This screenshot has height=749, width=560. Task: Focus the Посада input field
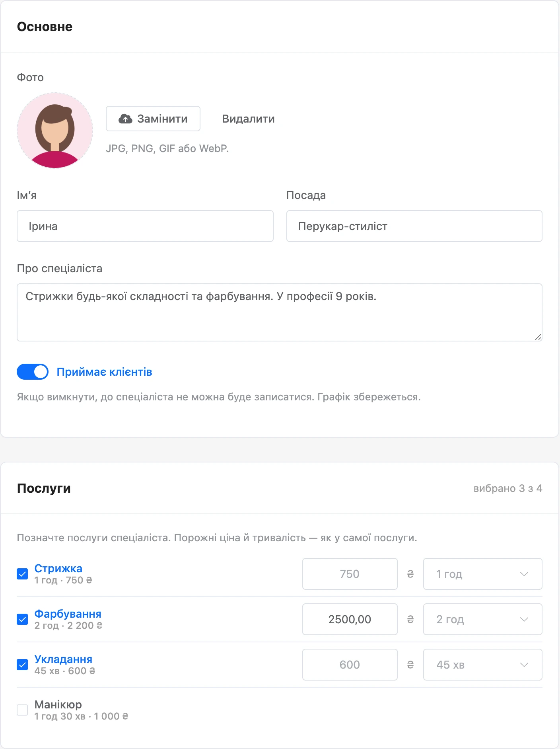pyautogui.click(x=414, y=226)
